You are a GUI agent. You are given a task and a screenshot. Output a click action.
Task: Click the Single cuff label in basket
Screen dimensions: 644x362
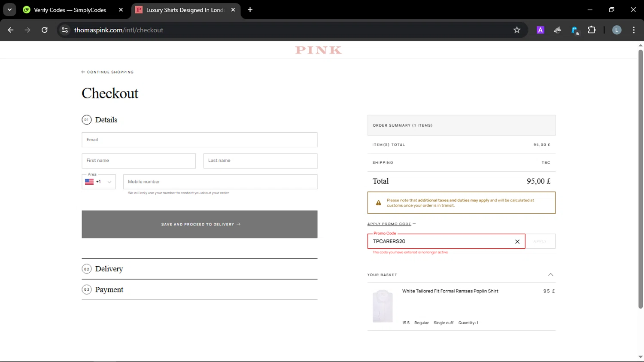444,323
